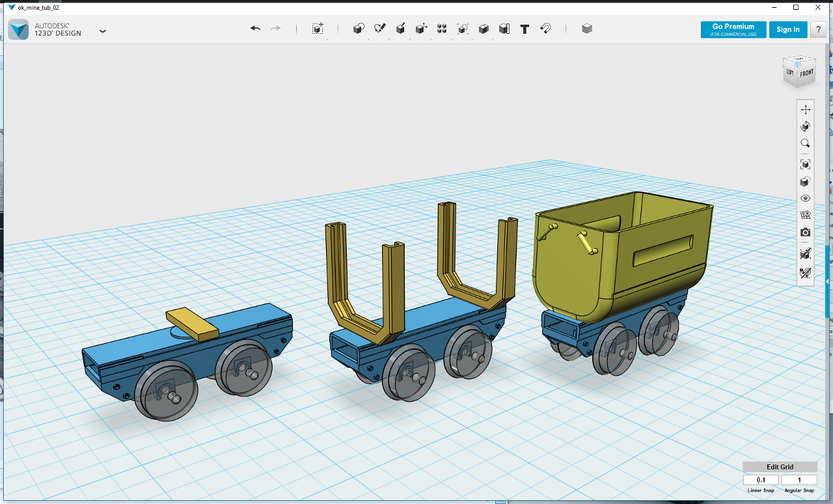Open the 123D Design application menu chevron
This screenshot has width=833, height=504.
tap(102, 31)
